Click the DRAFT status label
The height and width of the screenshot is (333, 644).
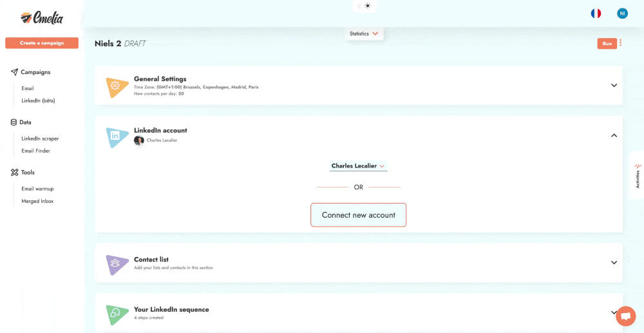pyautogui.click(x=135, y=44)
